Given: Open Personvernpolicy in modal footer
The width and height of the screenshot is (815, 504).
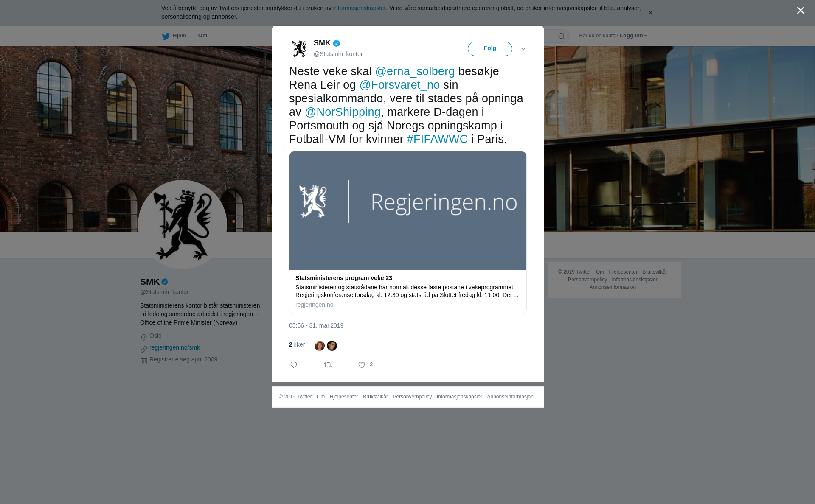Looking at the screenshot, I should tap(412, 397).
